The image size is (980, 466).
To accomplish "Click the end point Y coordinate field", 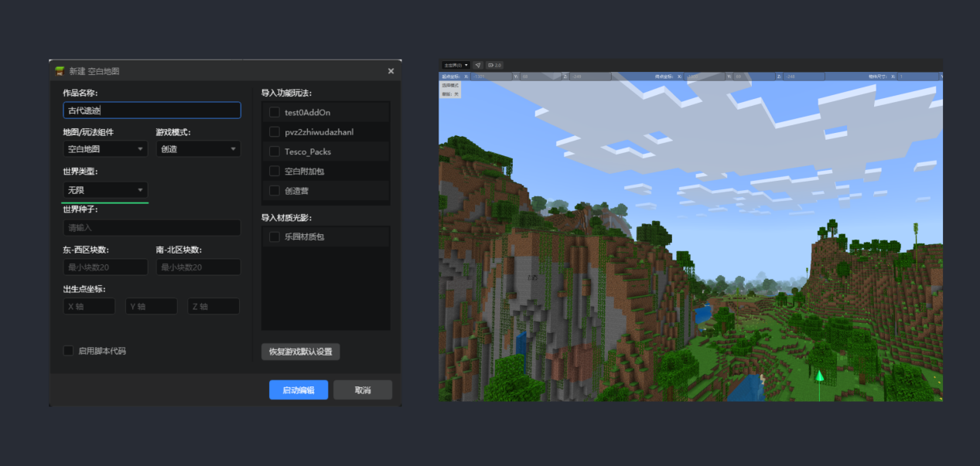I will click(753, 77).
